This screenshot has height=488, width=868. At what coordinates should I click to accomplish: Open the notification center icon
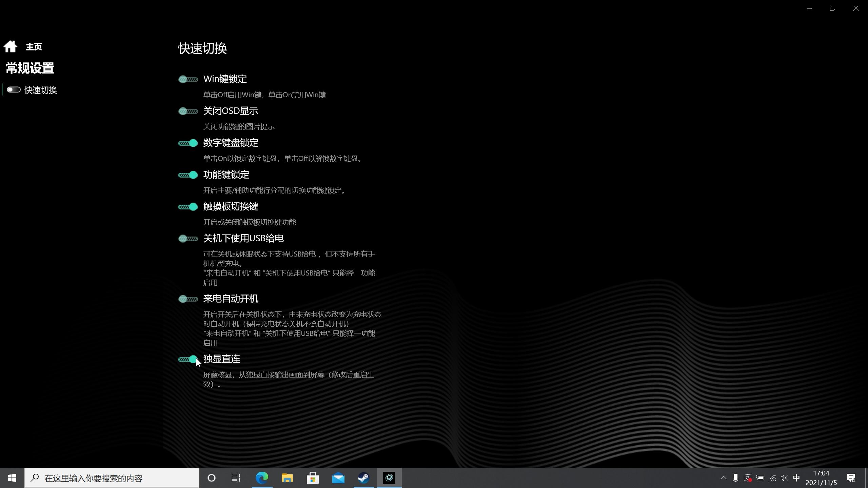click(851, 478)
